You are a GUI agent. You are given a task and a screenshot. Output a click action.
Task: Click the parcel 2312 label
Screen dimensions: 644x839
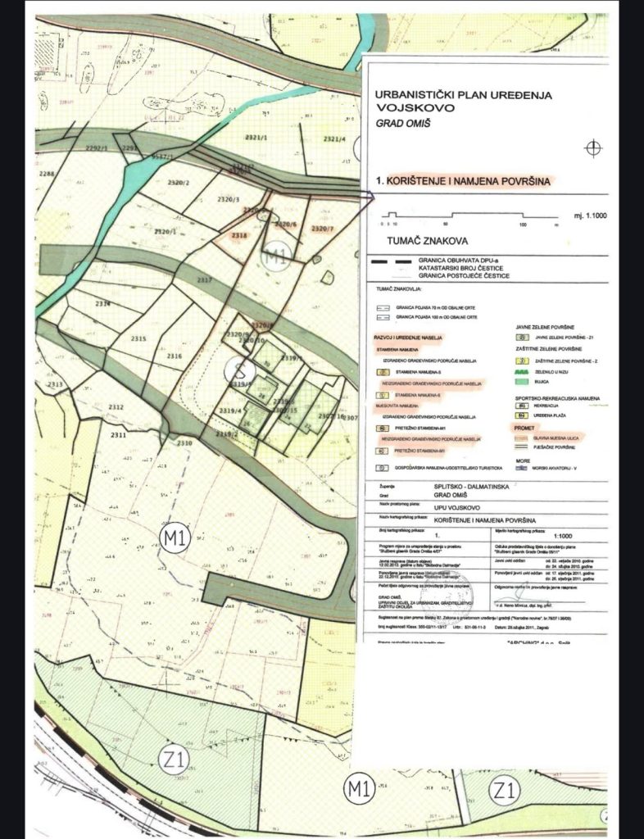click(x=115, y=407)
